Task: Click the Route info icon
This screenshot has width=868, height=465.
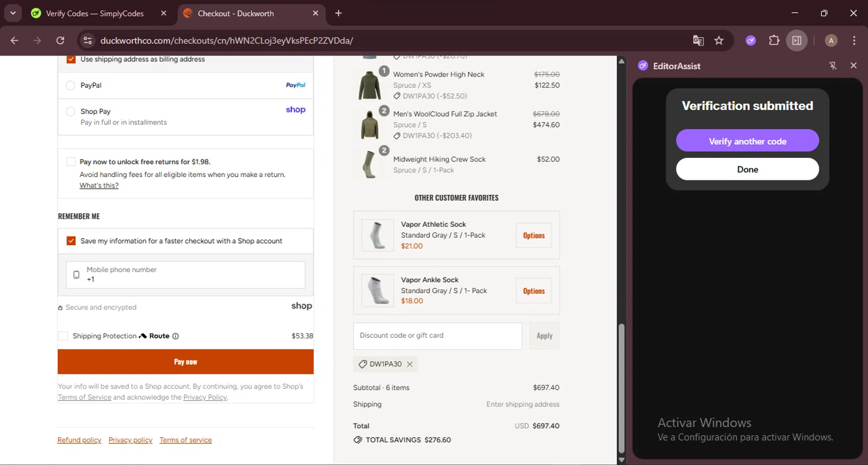Action: pos(175,336)
